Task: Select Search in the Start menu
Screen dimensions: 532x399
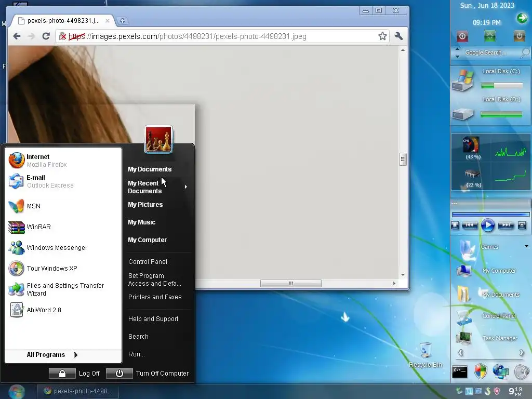Action: [138, 337]
